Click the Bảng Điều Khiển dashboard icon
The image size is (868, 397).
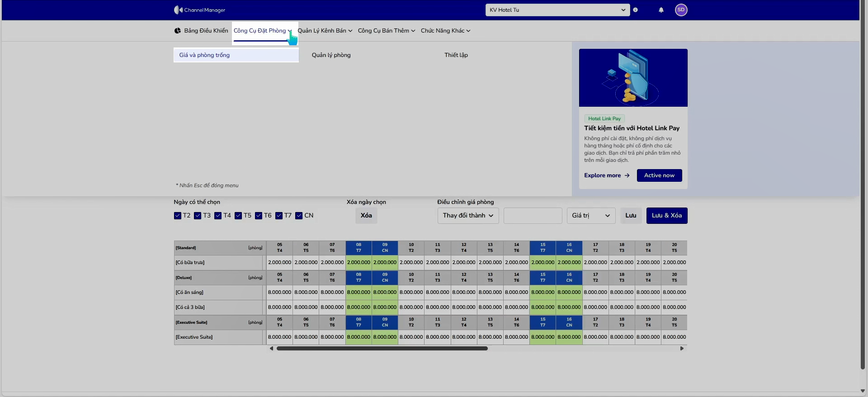click(x=177, y=31)
